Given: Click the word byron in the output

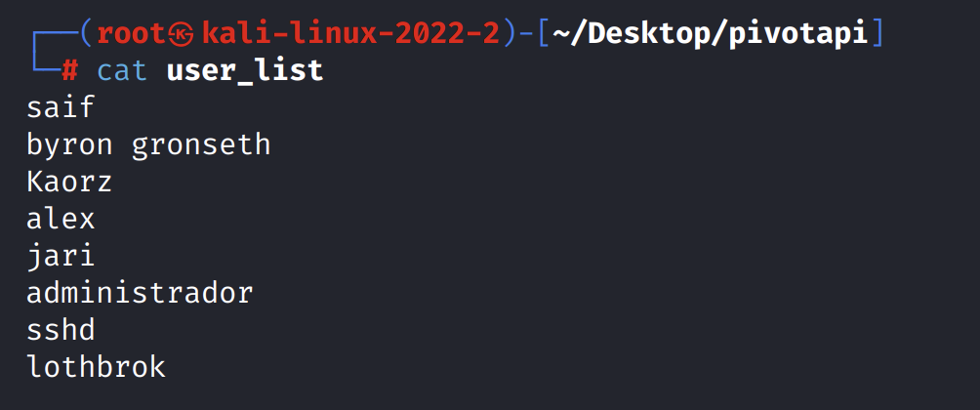Looking at the screenshot, I should point(69,145).
